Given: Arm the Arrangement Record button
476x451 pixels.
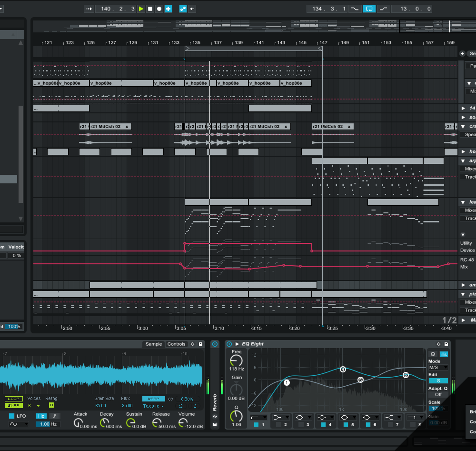Looking at the screenshot, I should coord(159,9).
